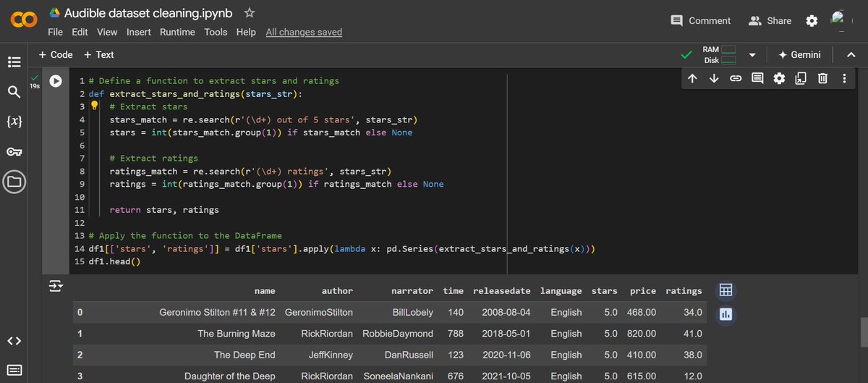
Task: Select the '820.00' price cell
Action: click(x=641, y=334)
